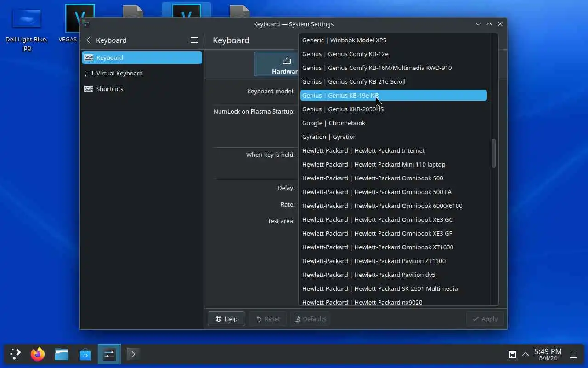Select Genius | Genius Comfy KB-12e

click(394, 54)
